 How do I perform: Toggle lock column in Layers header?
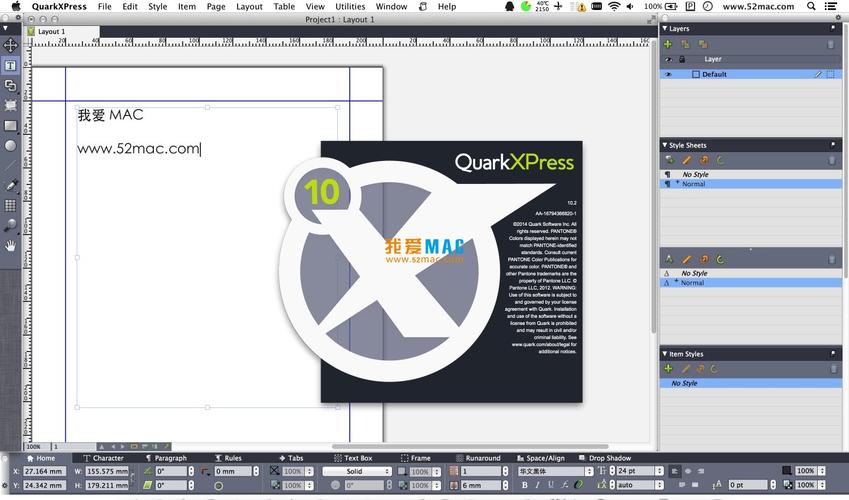(682, 59)
